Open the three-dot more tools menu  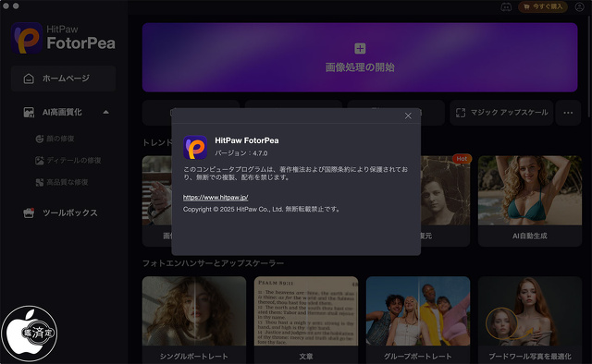click(568, 113)
